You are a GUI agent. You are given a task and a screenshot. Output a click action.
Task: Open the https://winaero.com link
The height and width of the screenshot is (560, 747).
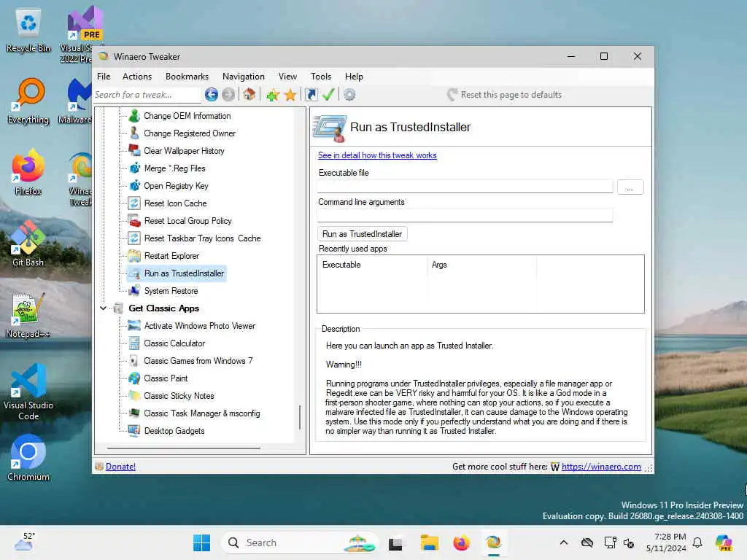pos(601,467)
